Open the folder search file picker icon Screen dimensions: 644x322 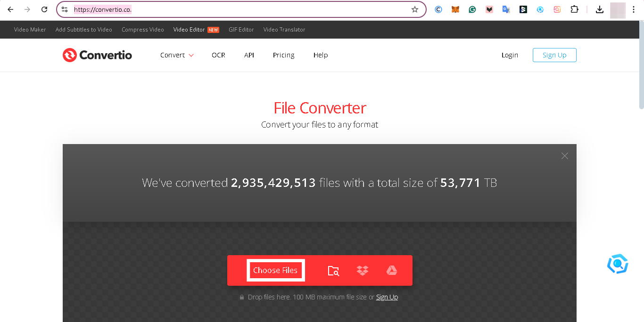point(333,271)
